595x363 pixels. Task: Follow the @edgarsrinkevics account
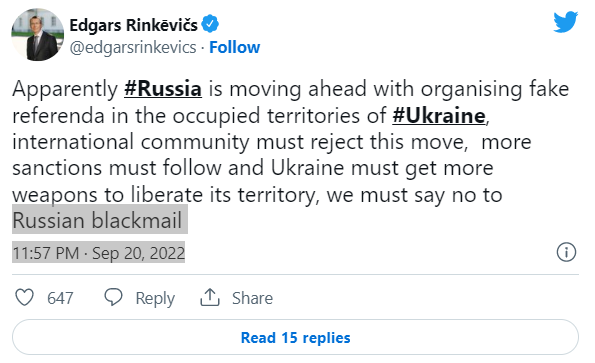(x=235, y=47)
